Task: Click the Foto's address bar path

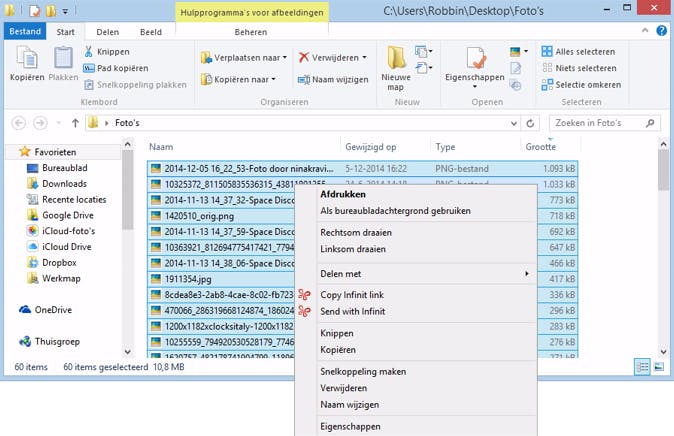Action: [x=127, y=123]
